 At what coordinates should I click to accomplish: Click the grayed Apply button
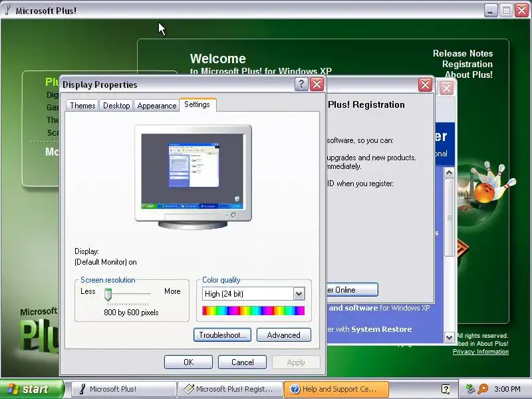point(296,362)
